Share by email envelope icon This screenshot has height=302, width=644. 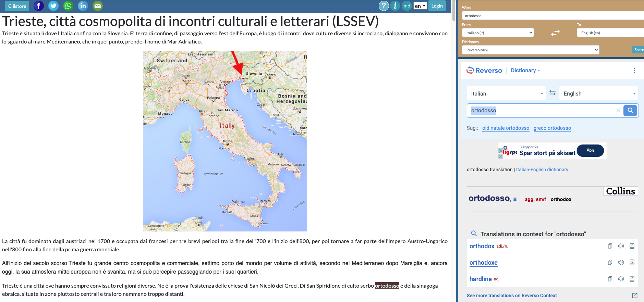pyautogui.click(x=98, y=6)
